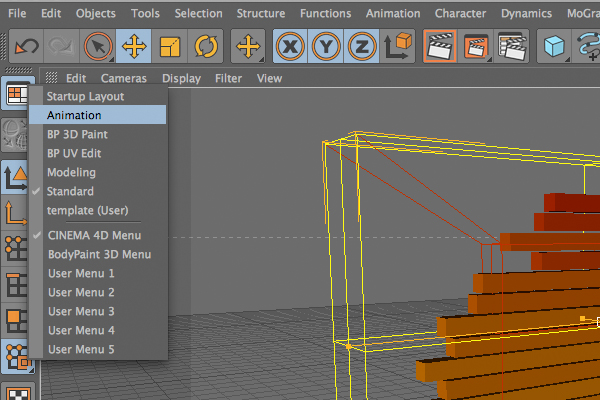Viewport: 600px width, 400px height.
Task: Click the viewport menu grip icon
Action: [x=51, y=78]
